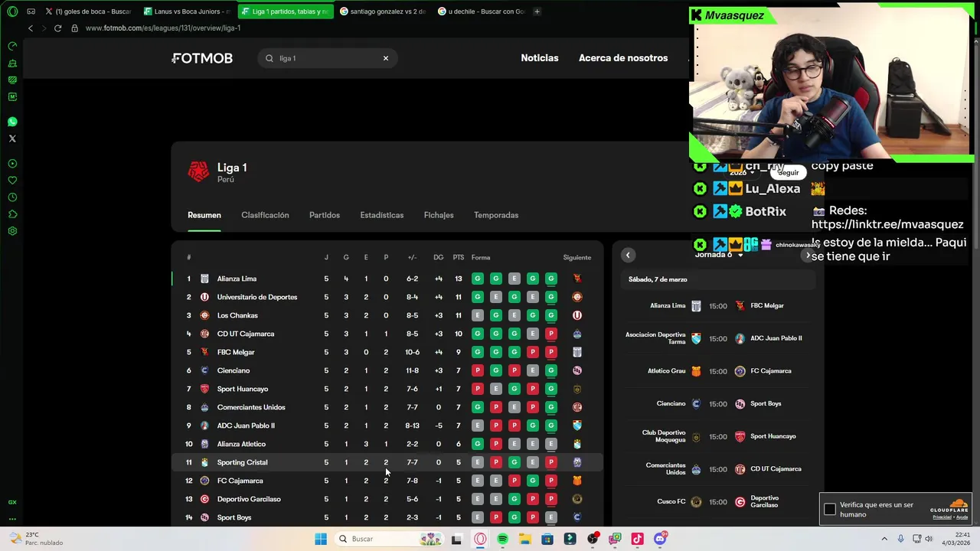Viewport: 980px width, 551px height.
Task: Open the Estadísticas tab
Action: [382, 215]
